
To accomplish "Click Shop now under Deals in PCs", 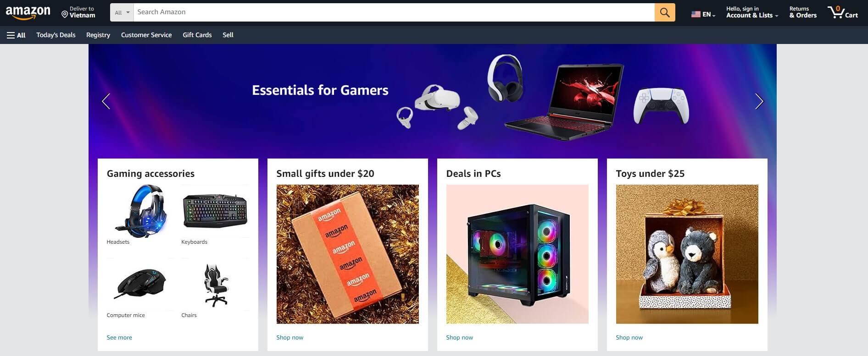I will click(459, 338).
